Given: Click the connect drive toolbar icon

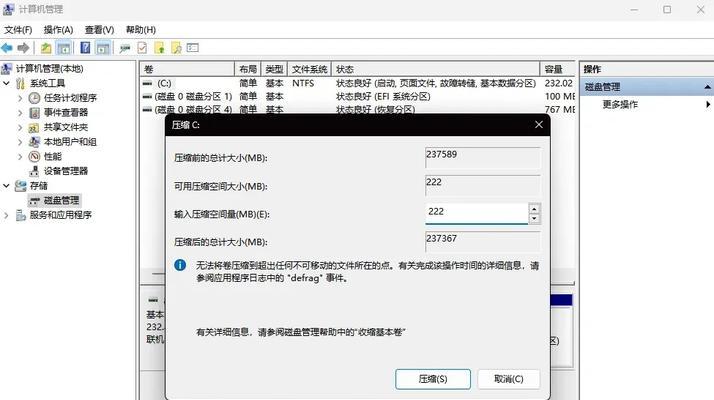Looking at the screenshot, I should (x=124, y=48).
